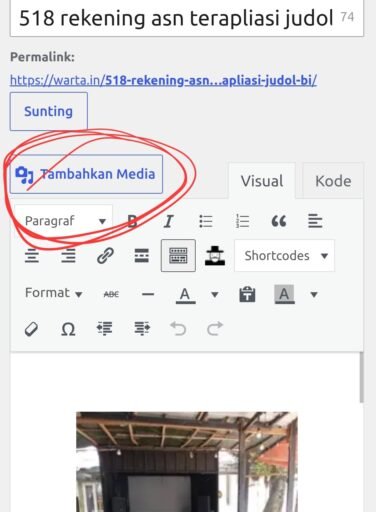Align text right

(x=68, y=256)
